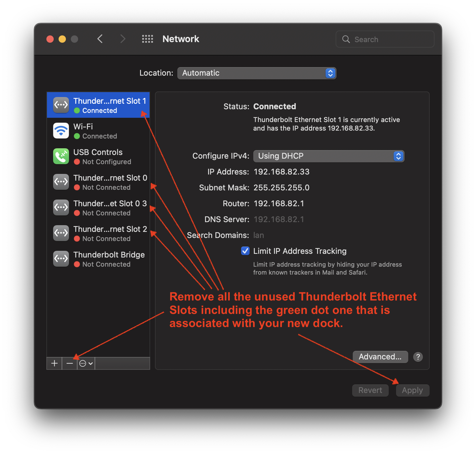This screenshot has height=454, width=476.
Task: Click the DNS Server field
Action: (279, 219)
